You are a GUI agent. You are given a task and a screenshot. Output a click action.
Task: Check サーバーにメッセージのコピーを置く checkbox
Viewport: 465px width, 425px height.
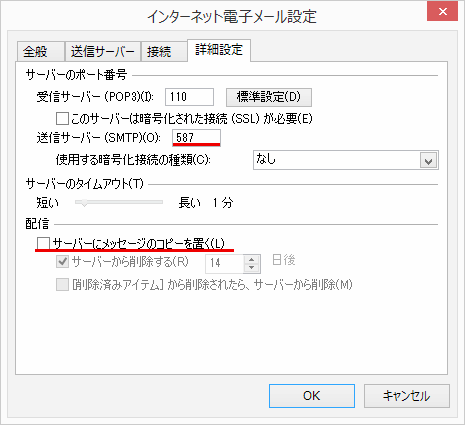click(x=43, y=243)
